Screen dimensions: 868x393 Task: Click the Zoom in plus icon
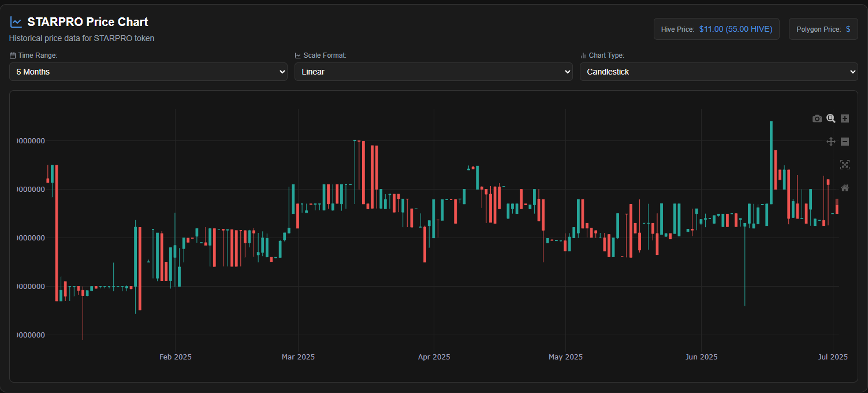[845, 118]
